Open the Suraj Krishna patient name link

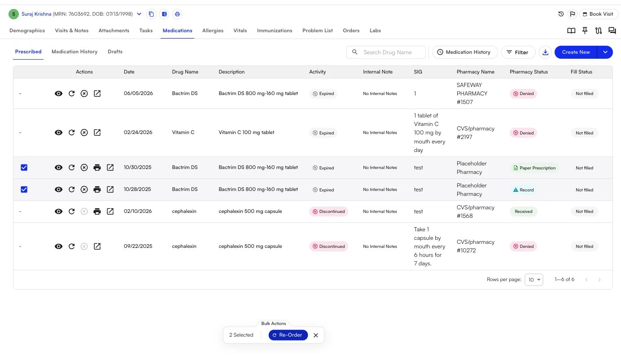[36, 14]
